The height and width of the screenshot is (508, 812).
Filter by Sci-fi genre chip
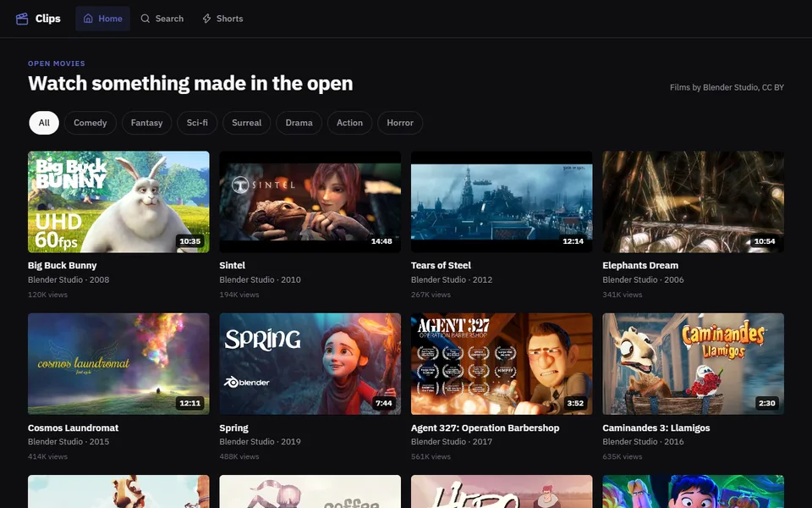[x=197, y=123]
